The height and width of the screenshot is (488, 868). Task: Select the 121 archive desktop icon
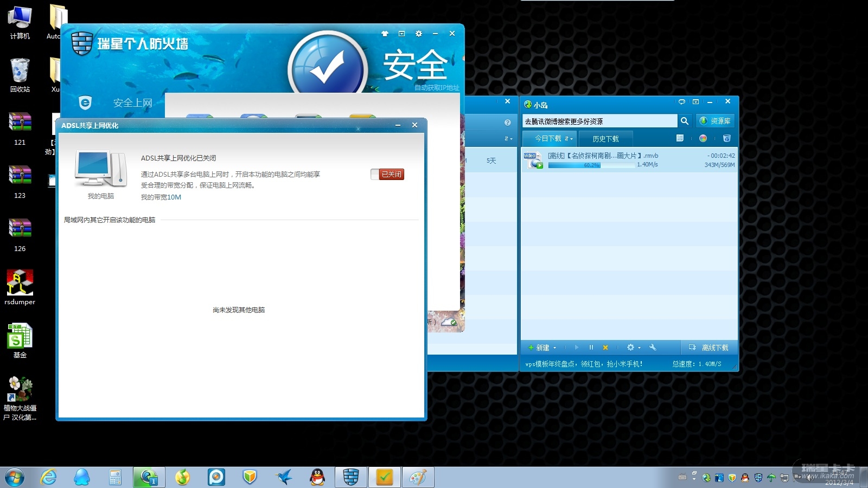tap(20, 129)
